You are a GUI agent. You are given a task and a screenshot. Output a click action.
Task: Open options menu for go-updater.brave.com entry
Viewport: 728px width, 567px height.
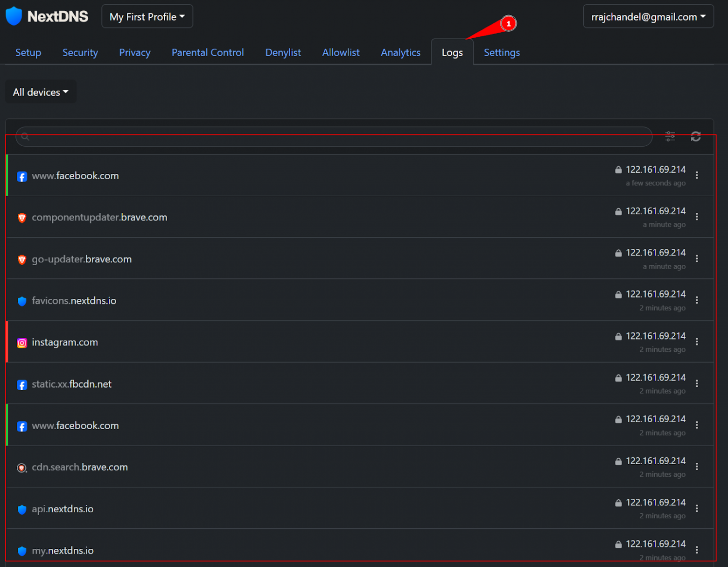(x=697, y=258)
